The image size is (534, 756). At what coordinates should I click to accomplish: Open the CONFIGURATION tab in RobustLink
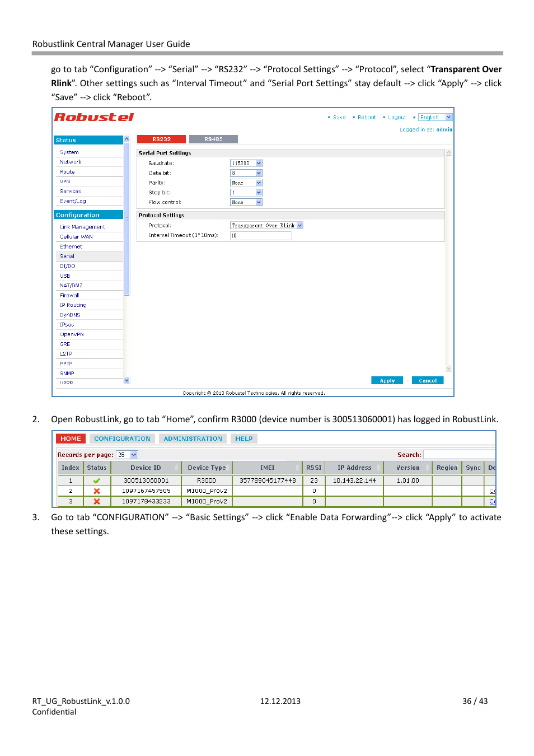click(122, 438)
